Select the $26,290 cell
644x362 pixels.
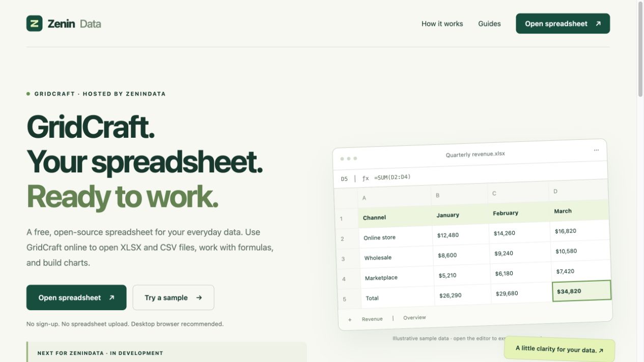(x=463, y=295)
